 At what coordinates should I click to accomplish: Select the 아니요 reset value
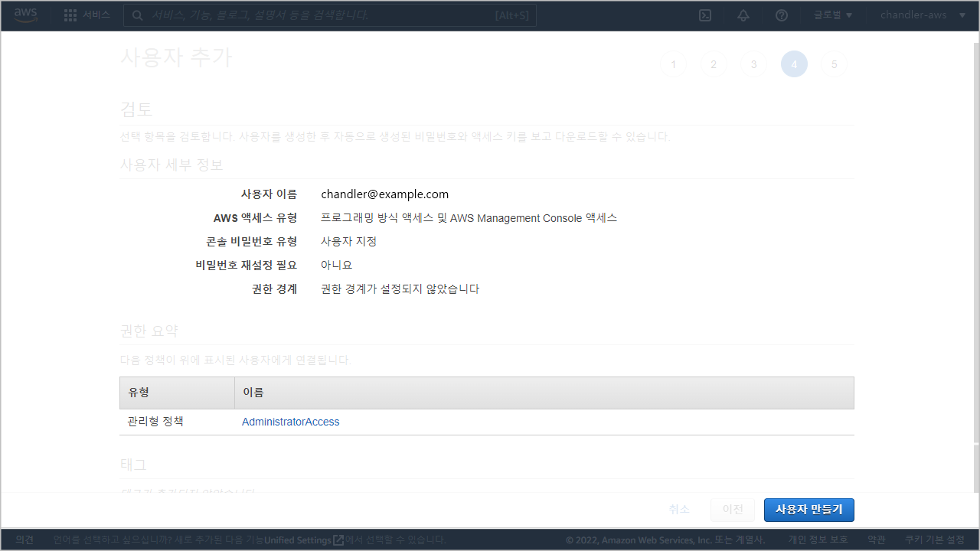(x=337, y=266)
